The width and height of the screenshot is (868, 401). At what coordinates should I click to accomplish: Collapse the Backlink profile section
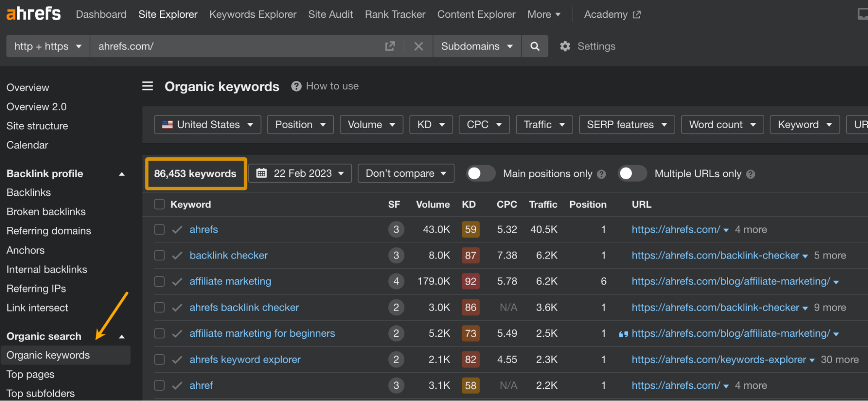(122, 173)
